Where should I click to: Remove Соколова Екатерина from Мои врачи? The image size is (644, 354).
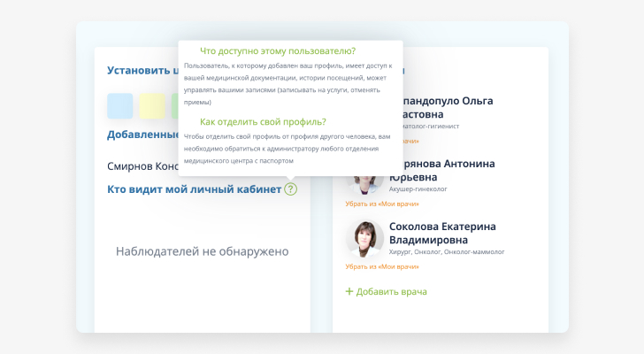coord(382,266)
